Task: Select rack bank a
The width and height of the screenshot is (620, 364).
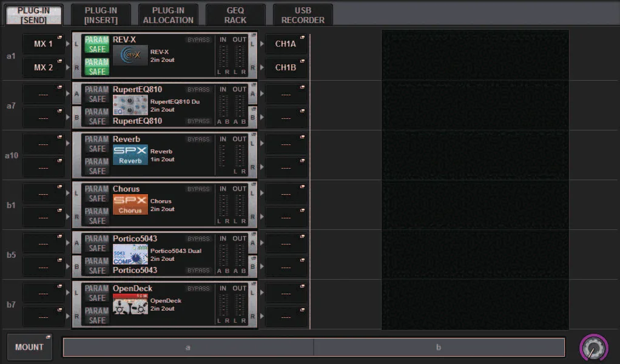Action: 188,348
